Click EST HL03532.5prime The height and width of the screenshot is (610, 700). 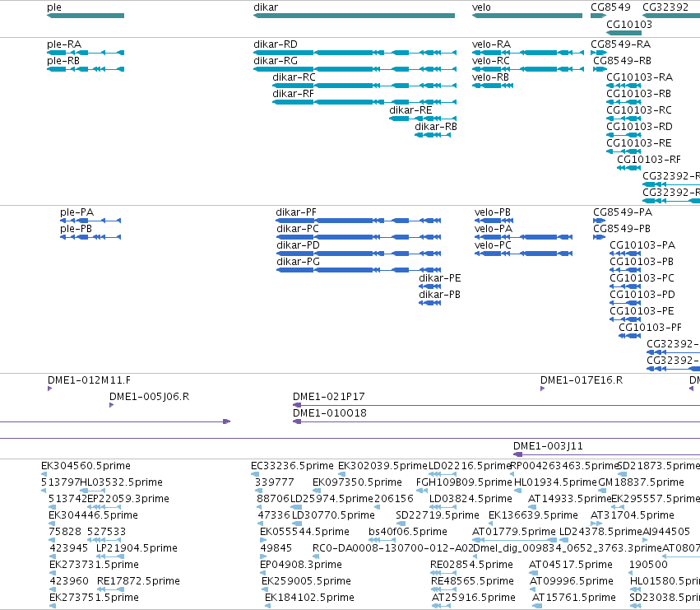(92, 491)
